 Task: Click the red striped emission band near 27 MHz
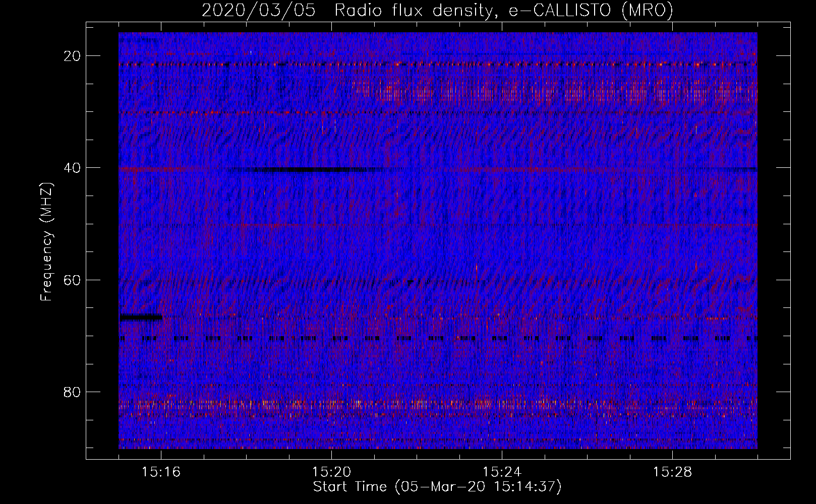pyautogui.click(x=555, y=92)
